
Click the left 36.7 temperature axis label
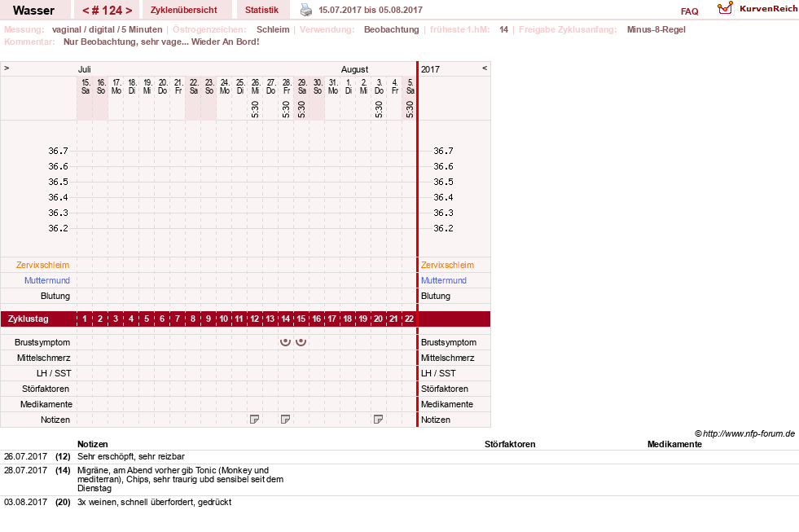[x=58, y=151]
